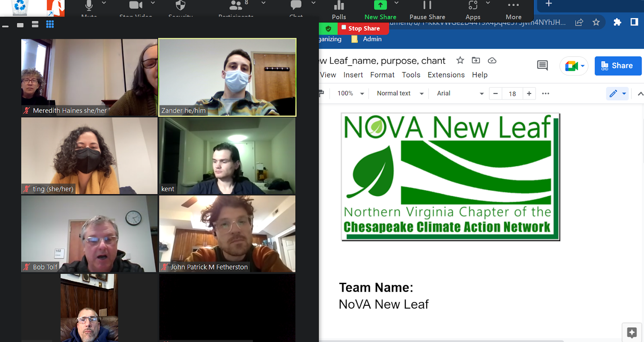Open the Arial font dropdown

tap(460, 93)
